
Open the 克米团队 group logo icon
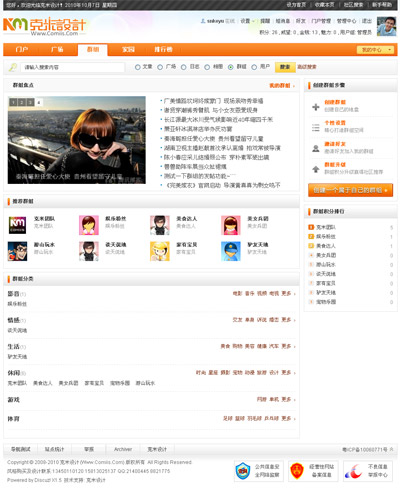click(17, 225)
